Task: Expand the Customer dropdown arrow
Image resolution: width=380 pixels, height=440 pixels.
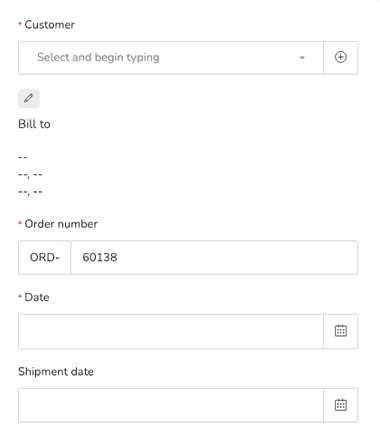Action: [302, 58]
